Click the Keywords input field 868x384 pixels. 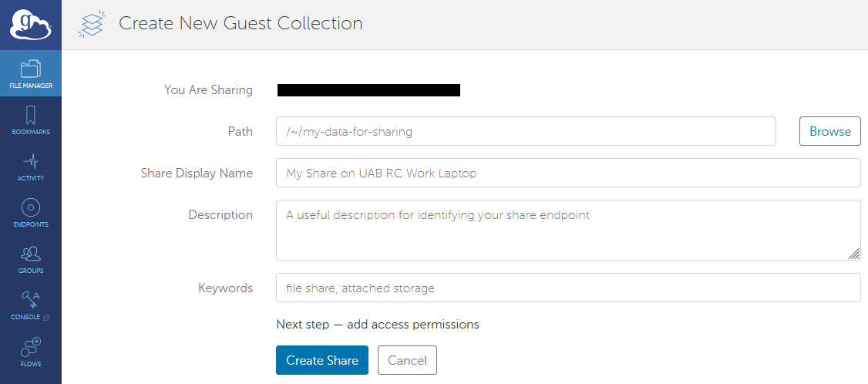click(568, 288)
